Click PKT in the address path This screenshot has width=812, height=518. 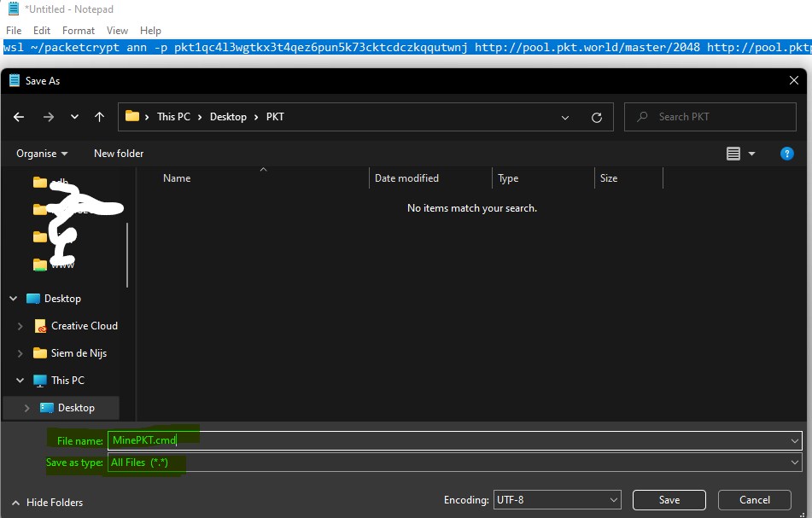click(x=275, y=117)
